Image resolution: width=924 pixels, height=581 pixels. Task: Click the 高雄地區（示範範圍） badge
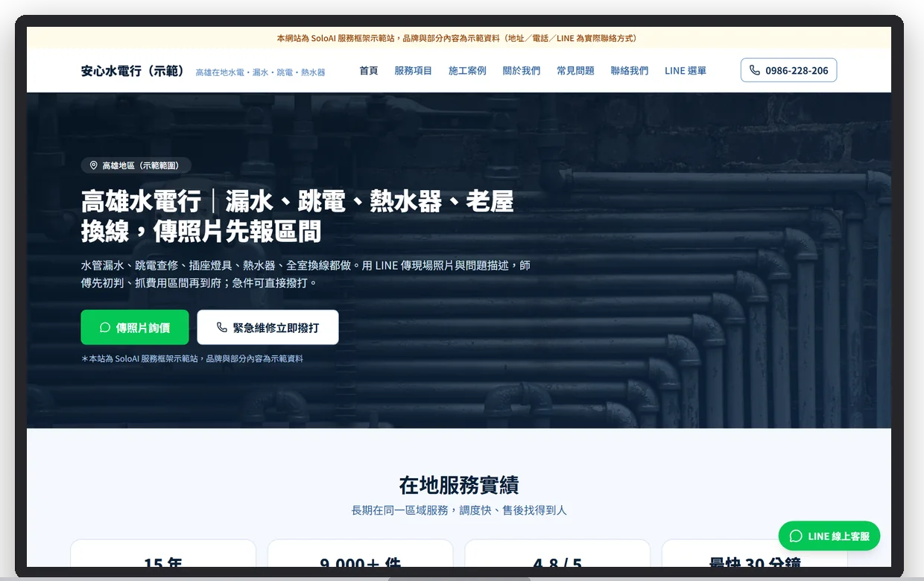click(136, 165)
